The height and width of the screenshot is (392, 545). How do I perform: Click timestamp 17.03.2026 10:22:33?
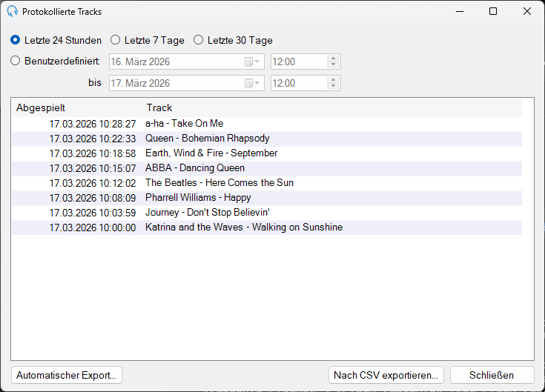pyautogui.click(x=93, y=139)
